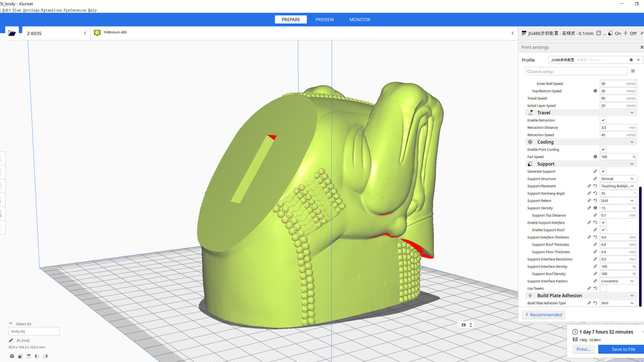The width and height of the screenshot is (644, 362).
Task: Click function icon beside Support Density
Action: click(595, 208)
